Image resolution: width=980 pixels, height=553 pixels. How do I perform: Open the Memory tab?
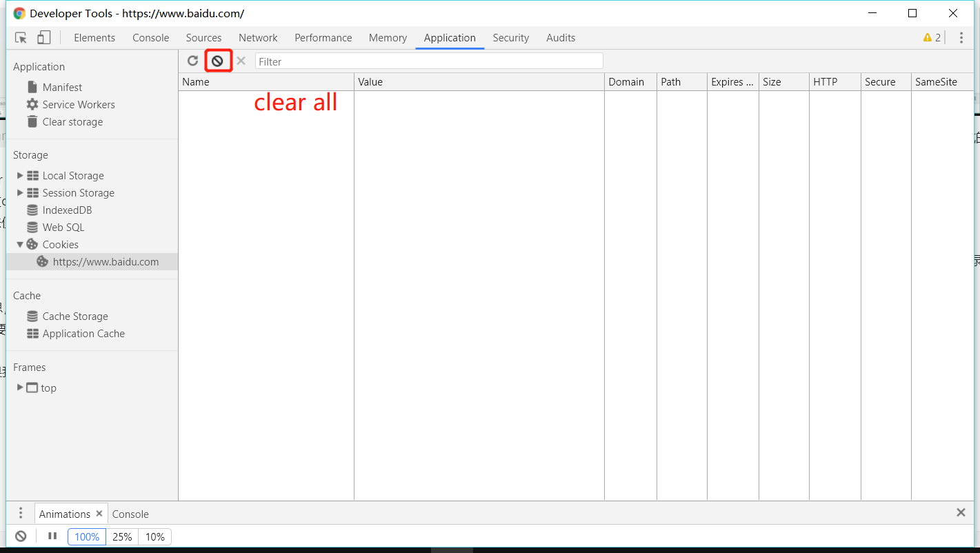(x=388, y=38)
